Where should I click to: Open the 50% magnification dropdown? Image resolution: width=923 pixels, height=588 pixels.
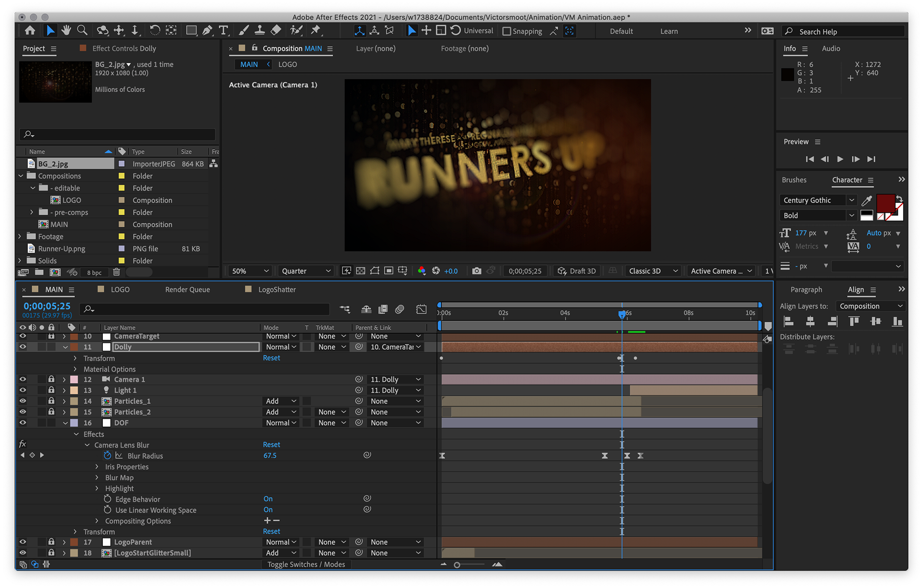pyautogui.click(x=250, y=271)
